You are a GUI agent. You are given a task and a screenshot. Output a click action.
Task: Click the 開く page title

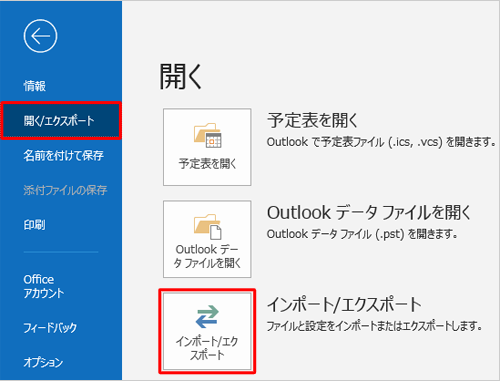coord(180,77)
